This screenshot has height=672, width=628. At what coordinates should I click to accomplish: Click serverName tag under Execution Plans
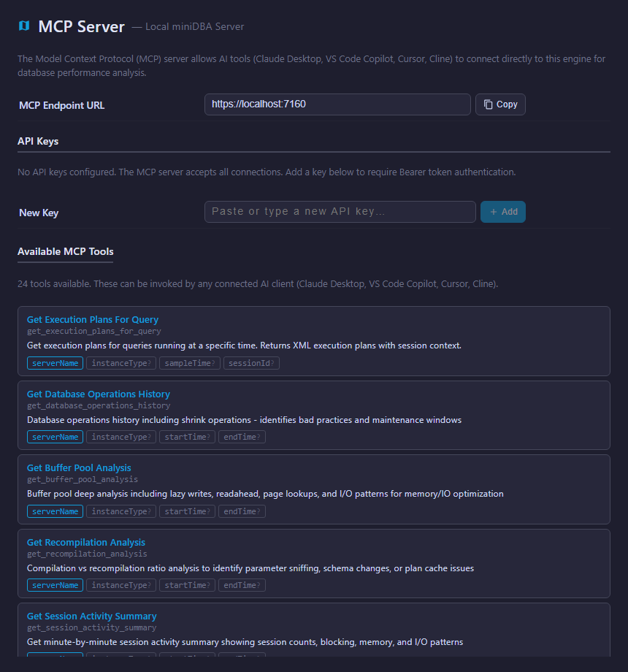[x=55, y=363]
